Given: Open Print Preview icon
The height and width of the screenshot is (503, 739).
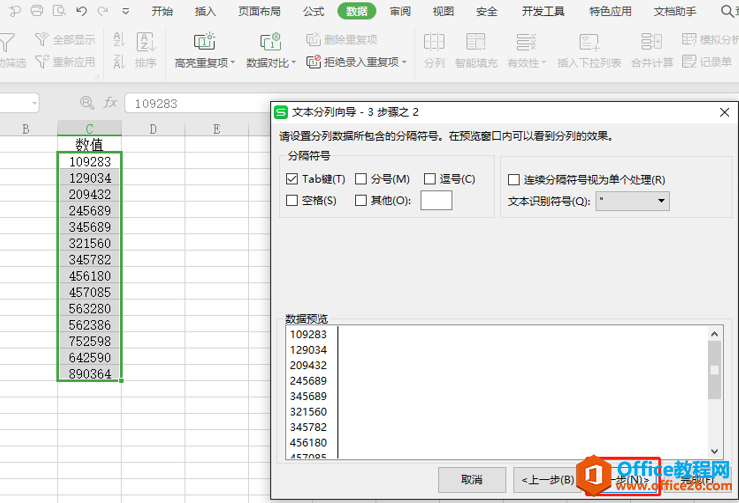Looking at the screenshot, I should pos(59,10).
